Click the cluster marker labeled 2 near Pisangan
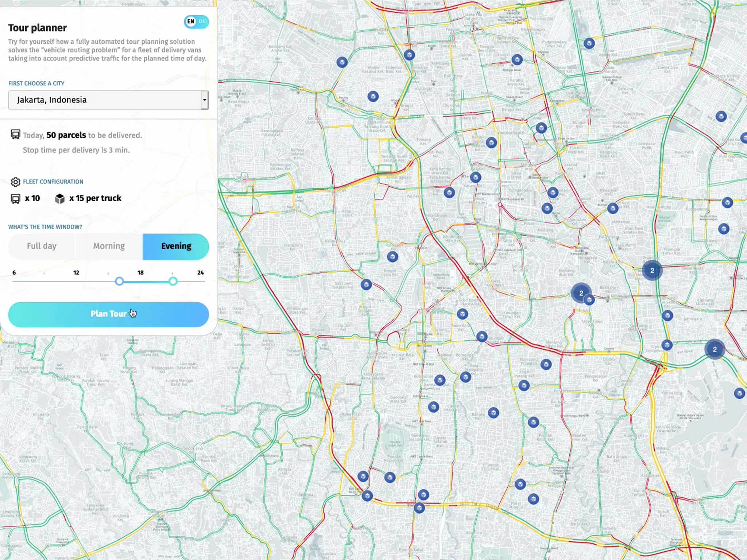This screenshot has width=747, height=560. pos(652,270)
